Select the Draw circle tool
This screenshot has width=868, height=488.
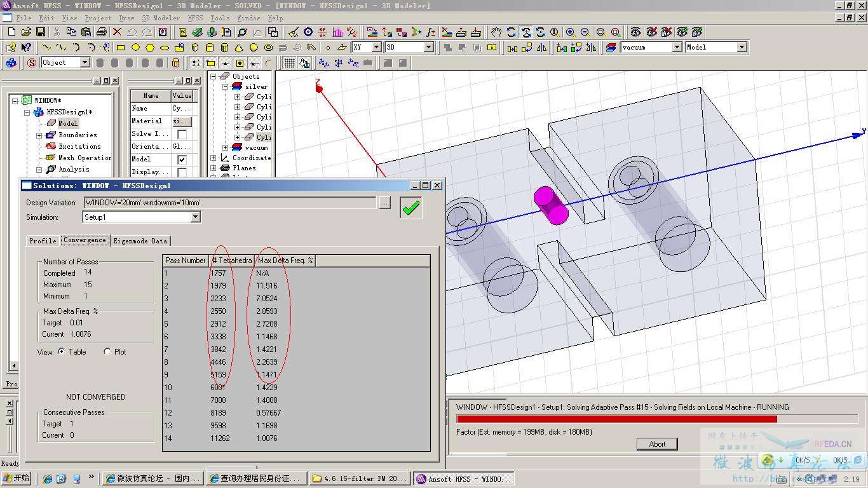pyautogui.click(x=135, y=47)
